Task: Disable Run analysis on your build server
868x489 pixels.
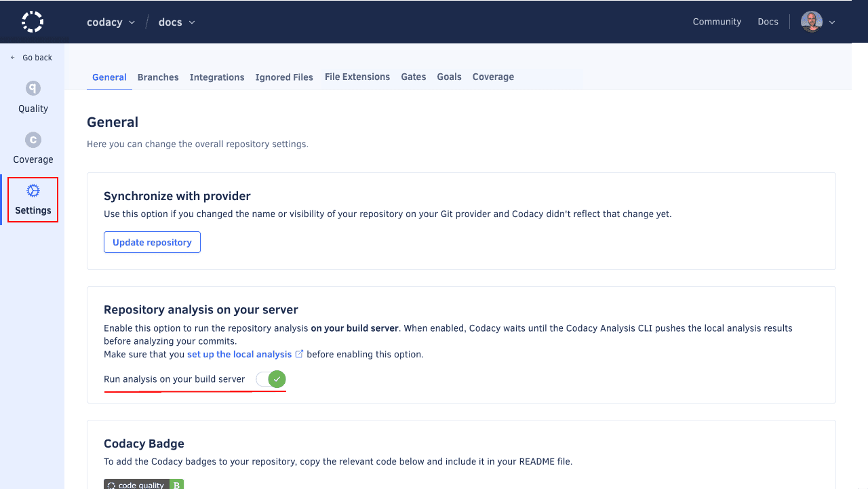Action: [x=271, y=379]
